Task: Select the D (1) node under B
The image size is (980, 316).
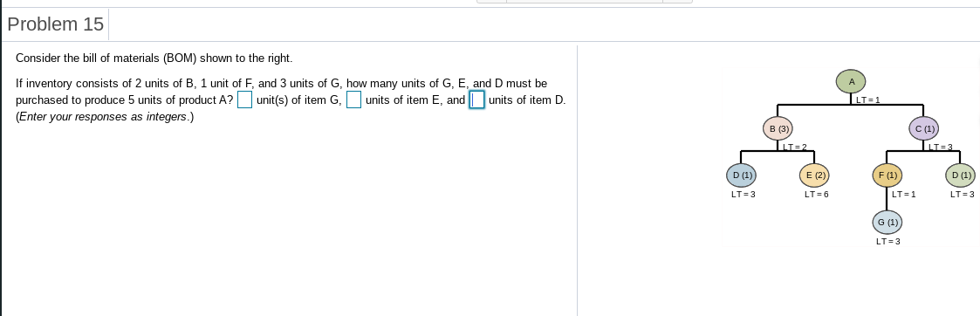Action: coord(741,175)
